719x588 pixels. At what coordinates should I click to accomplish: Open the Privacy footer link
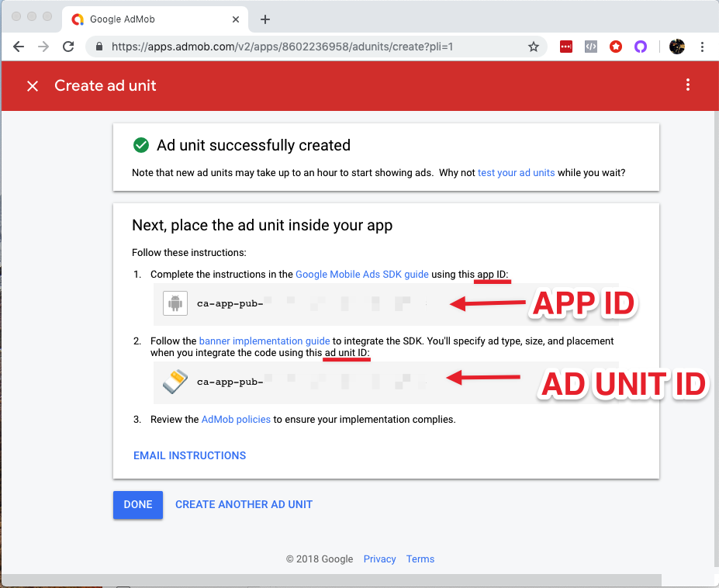(x=380, y=559)
